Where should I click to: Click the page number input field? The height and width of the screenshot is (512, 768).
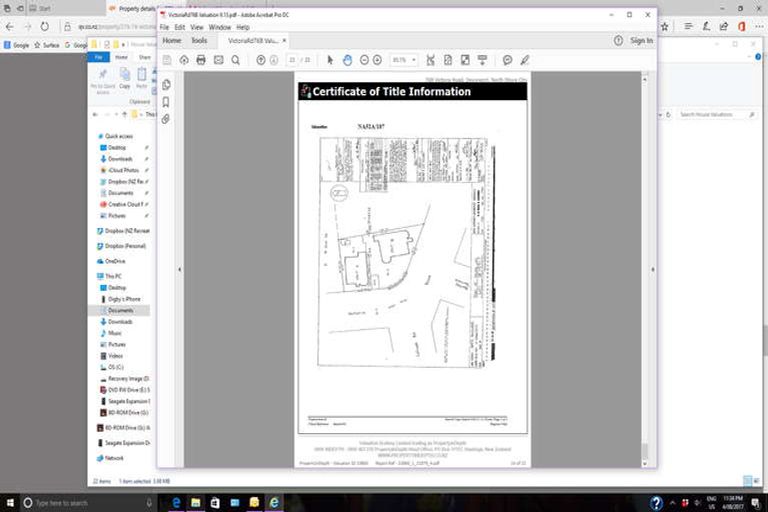click(292, 60)
